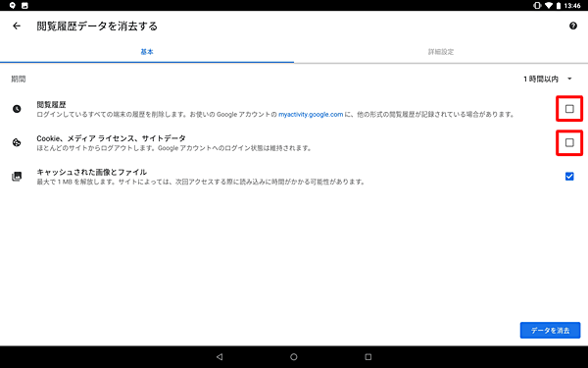This screenshot has height=368, width=588.
Task: Open the myactivity.google.com link
Action: [311, 114]
